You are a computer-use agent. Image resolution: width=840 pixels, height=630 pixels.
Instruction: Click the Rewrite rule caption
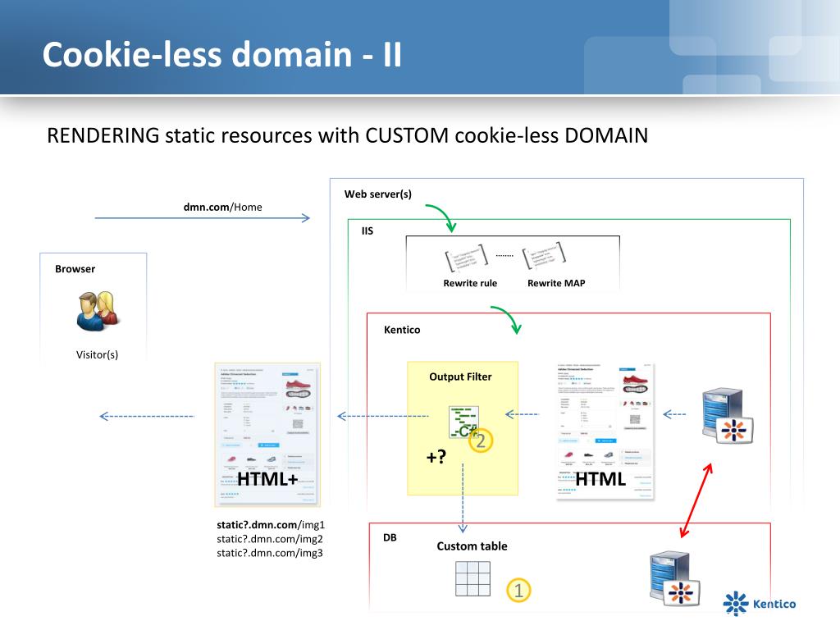(470, 283)
